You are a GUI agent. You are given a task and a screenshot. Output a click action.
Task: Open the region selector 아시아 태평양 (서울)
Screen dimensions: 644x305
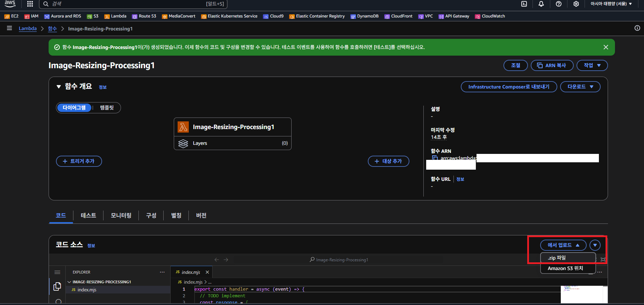pyautogui.click(x=611, y=4)
